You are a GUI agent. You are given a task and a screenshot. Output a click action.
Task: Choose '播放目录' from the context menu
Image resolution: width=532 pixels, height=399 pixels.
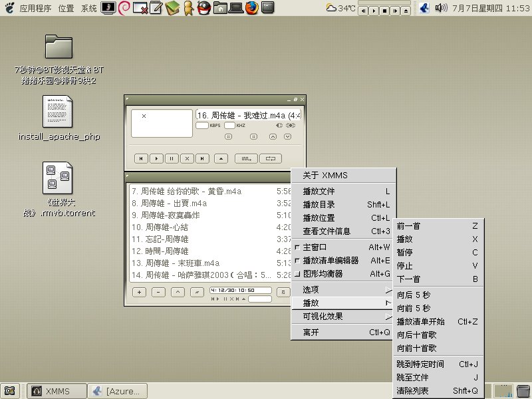click(343, 205)
